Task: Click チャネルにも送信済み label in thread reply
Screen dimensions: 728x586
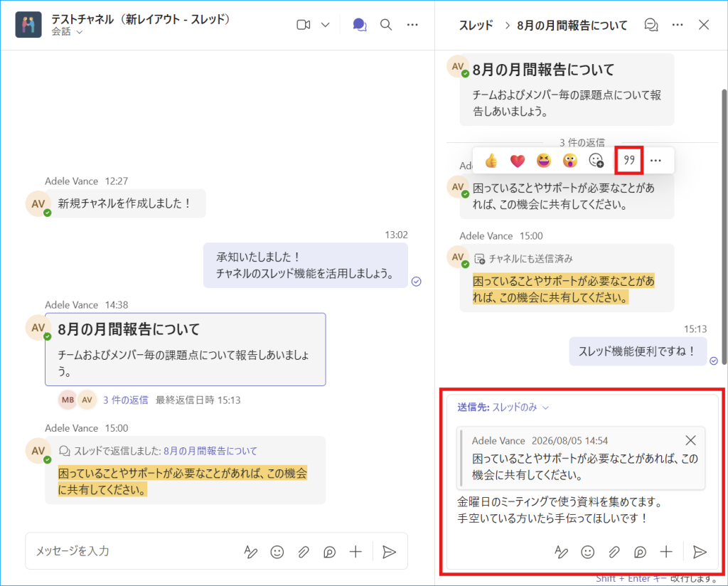Action: click(530, 259)
